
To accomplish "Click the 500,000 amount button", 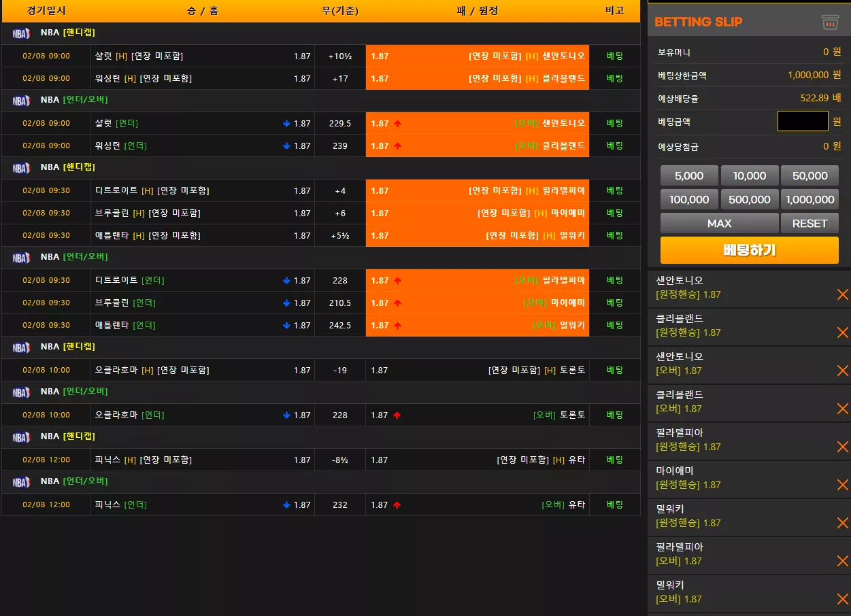I will (749, 199).
